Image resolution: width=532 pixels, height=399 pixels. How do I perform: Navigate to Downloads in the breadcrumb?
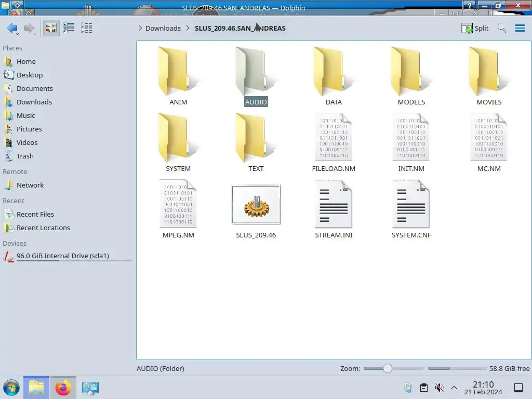[x=163, y=28]
